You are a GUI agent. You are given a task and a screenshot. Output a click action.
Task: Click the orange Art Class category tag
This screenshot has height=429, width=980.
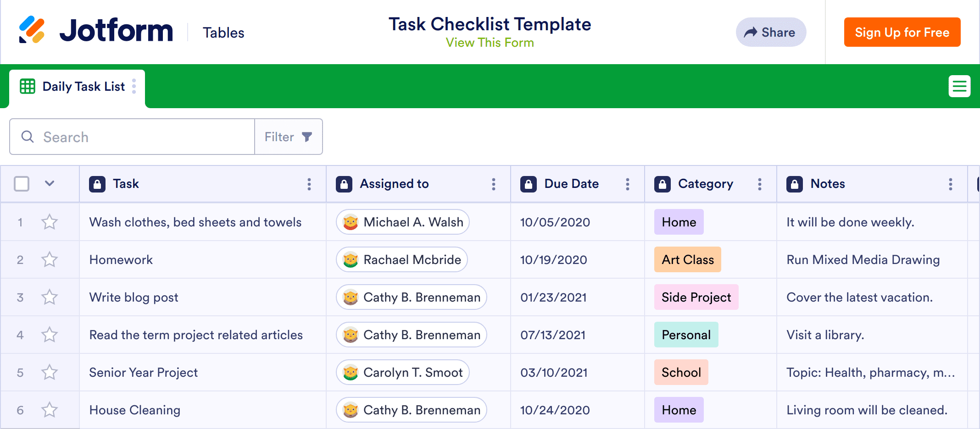(687, 260)
